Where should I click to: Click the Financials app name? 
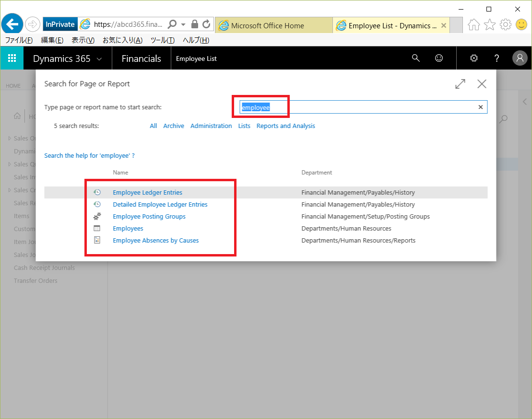click(141, 58)
